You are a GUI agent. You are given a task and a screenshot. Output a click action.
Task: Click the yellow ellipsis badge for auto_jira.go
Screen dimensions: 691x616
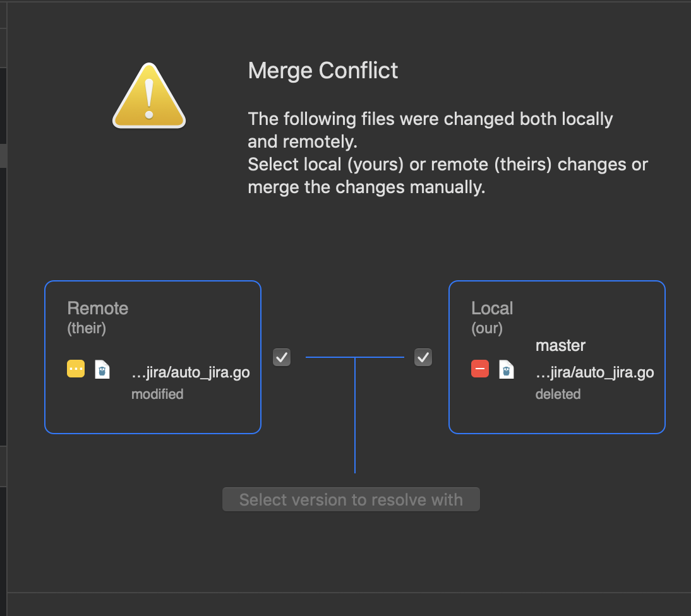tap(75, 368)
